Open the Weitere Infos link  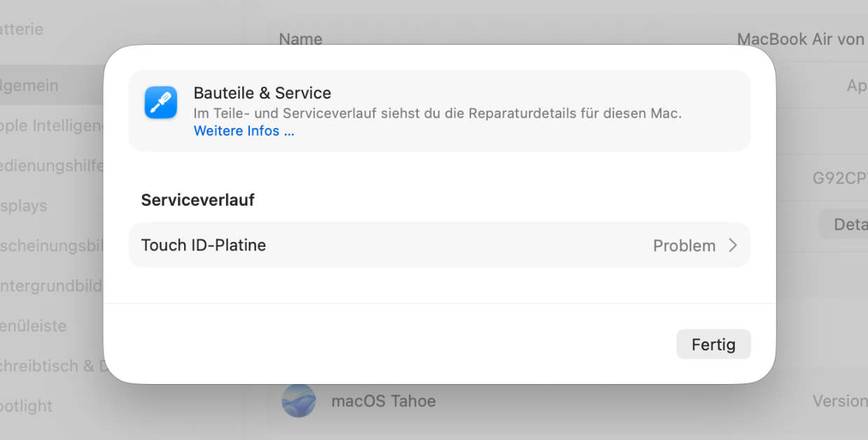pos(244,131)
